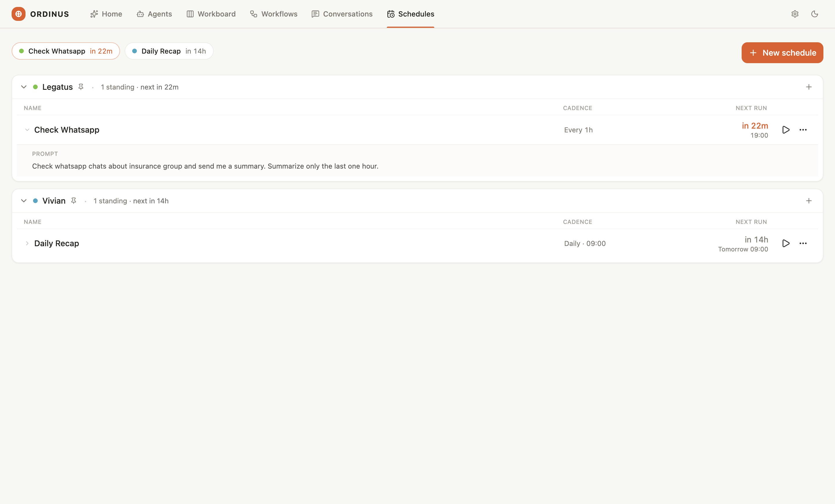Viewport: 835px width, 504px height.
Task: Click the in 22m next run value
Action: click(x=755, y=126)
